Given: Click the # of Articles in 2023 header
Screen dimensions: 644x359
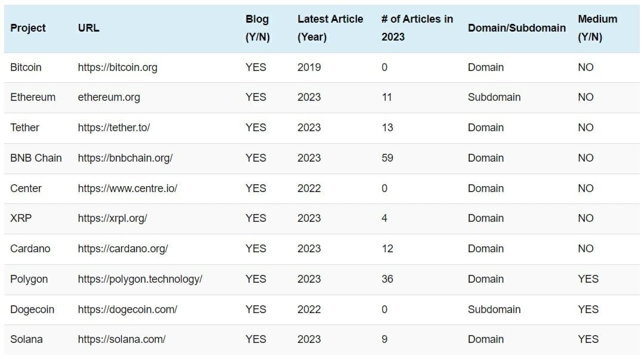Looking at the screenshot, I should (417, 28).
